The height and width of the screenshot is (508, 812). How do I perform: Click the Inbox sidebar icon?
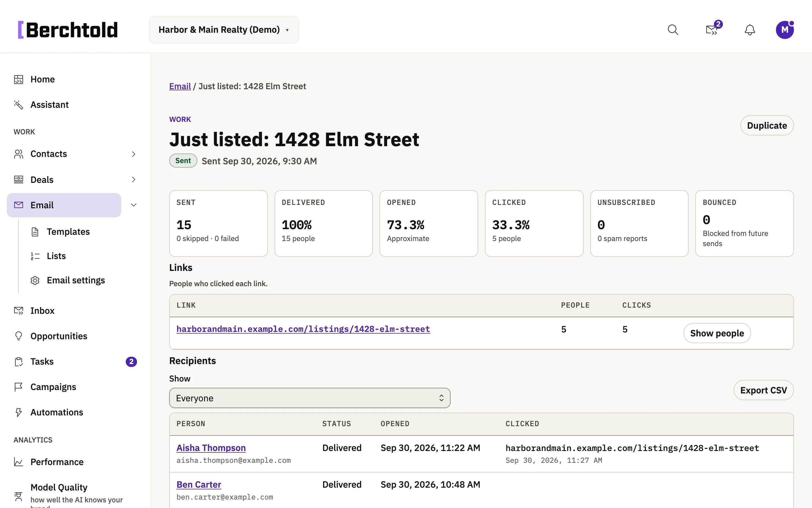[18, 310]
